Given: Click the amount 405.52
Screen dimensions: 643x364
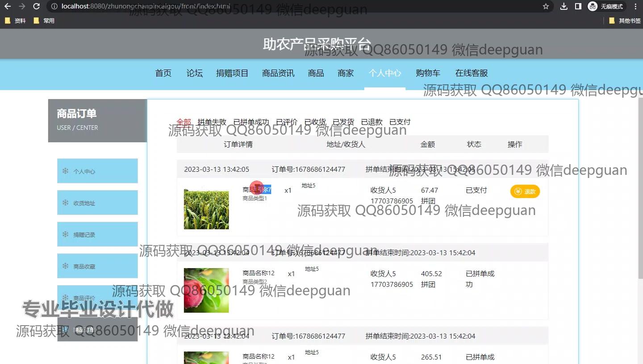Looking at the screenshot, I should pos(431,273).
